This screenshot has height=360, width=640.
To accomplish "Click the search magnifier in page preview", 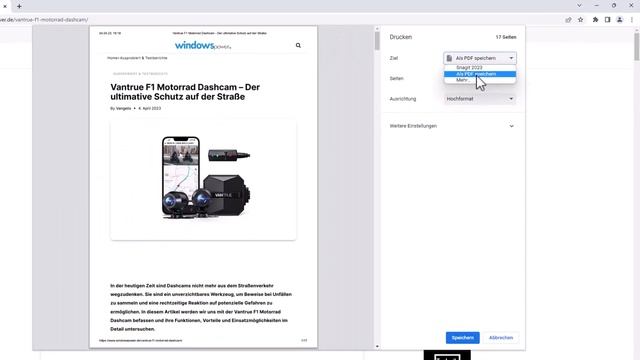I will tap(298, 45).
